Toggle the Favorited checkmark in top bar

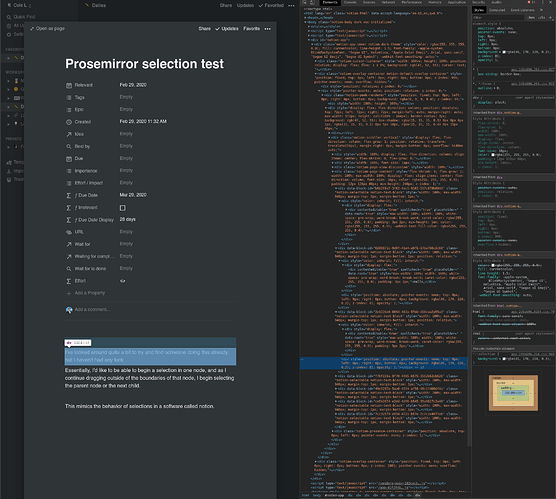point(271,6)
